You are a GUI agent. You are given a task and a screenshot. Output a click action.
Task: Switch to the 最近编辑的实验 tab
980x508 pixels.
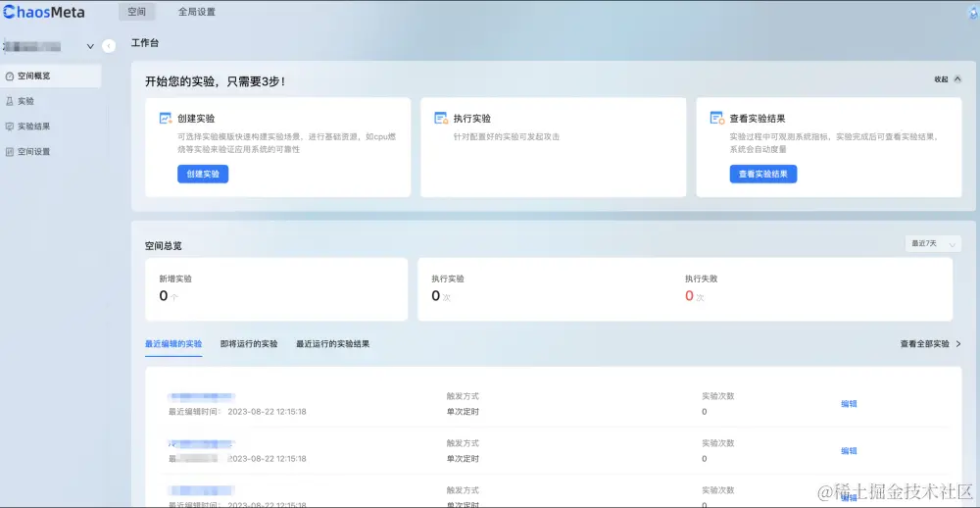point(173,344)
